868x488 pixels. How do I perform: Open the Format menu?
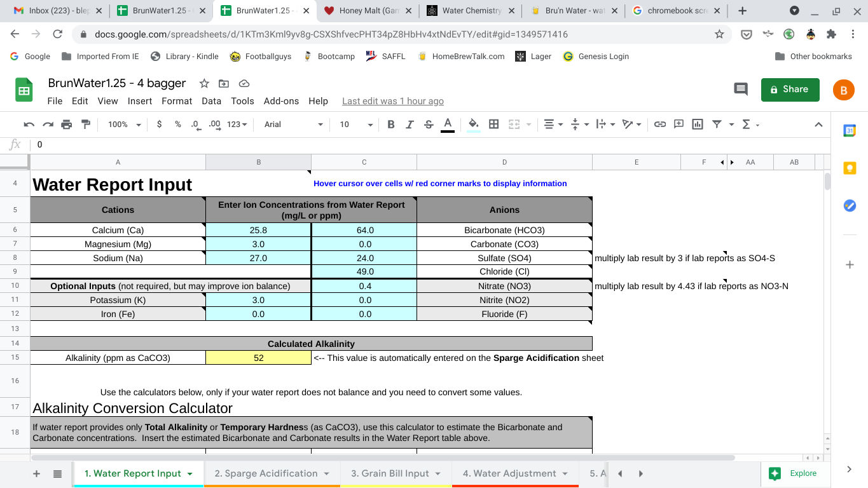click(177, 101)
